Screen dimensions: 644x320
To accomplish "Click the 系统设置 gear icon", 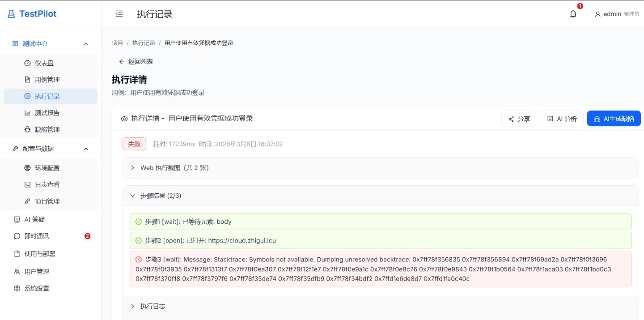I will click(x=17, y=288).
